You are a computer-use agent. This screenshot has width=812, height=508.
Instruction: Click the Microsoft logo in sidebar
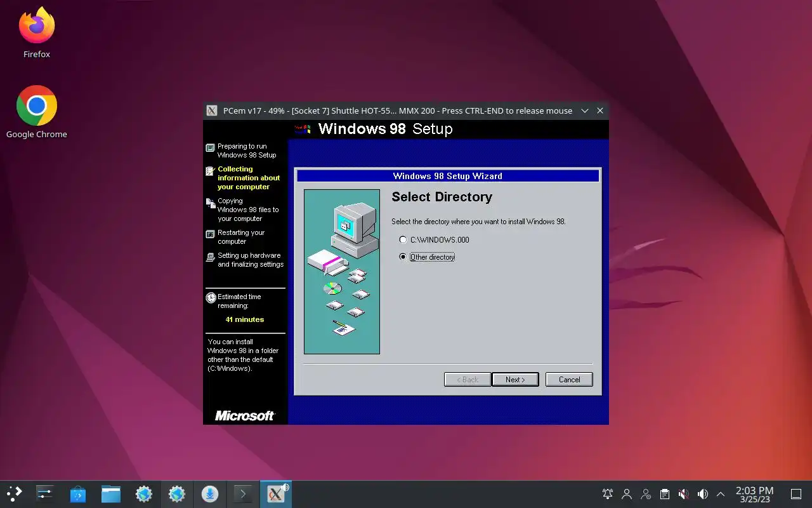(245, 416)
